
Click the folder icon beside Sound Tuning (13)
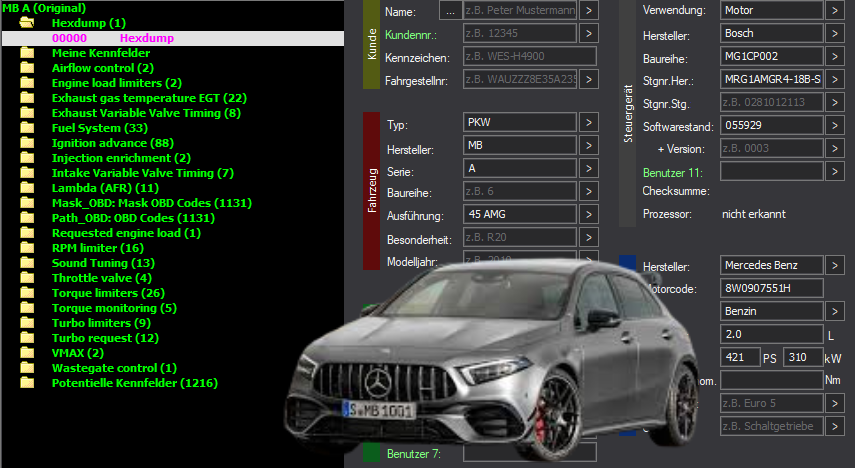pos(27,263)
